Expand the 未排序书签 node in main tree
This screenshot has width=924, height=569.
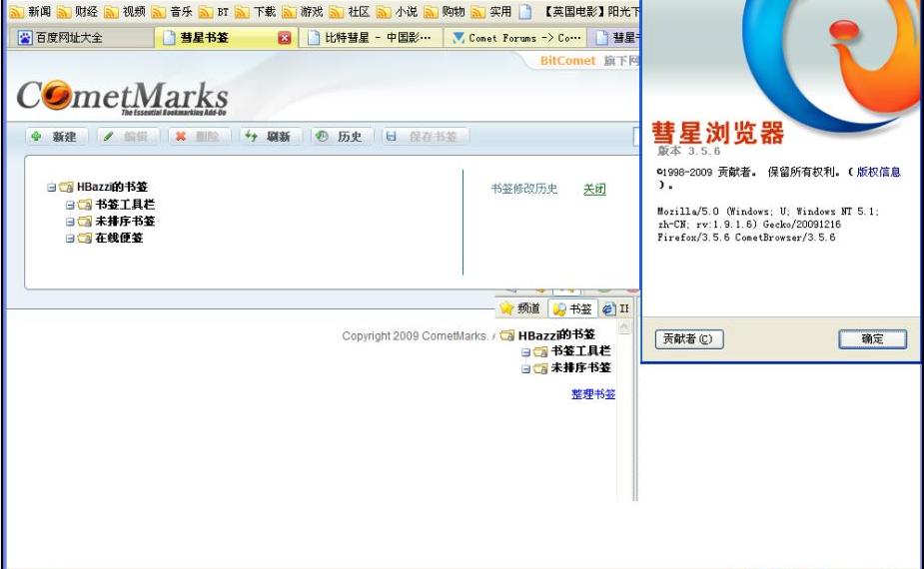click(x=70, y=222)
